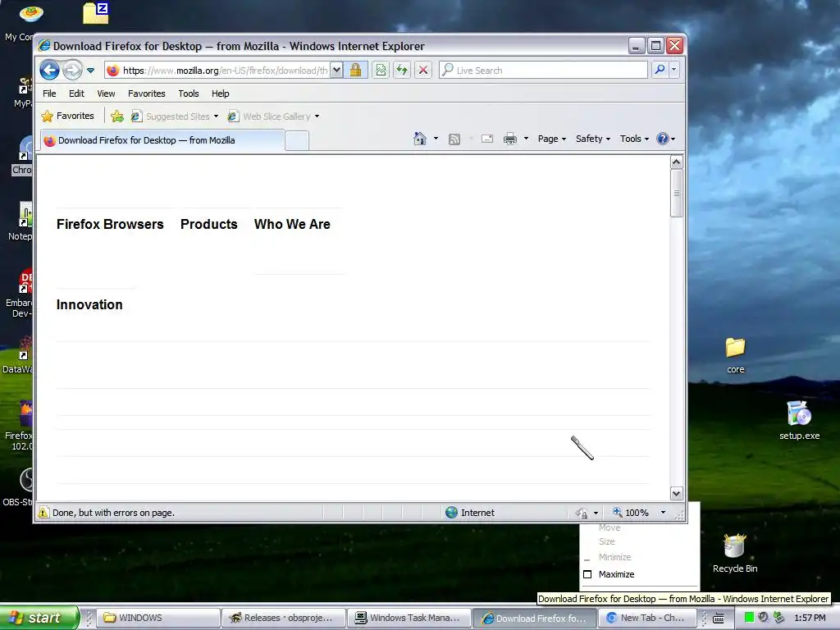Refresh the page with green arrows

pyautogui.click(x=402, y=71)
